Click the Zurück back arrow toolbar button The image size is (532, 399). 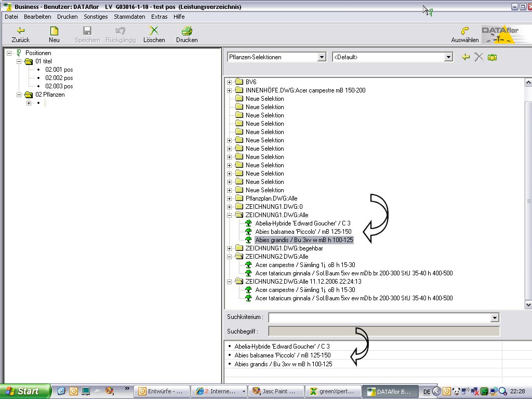20,35
